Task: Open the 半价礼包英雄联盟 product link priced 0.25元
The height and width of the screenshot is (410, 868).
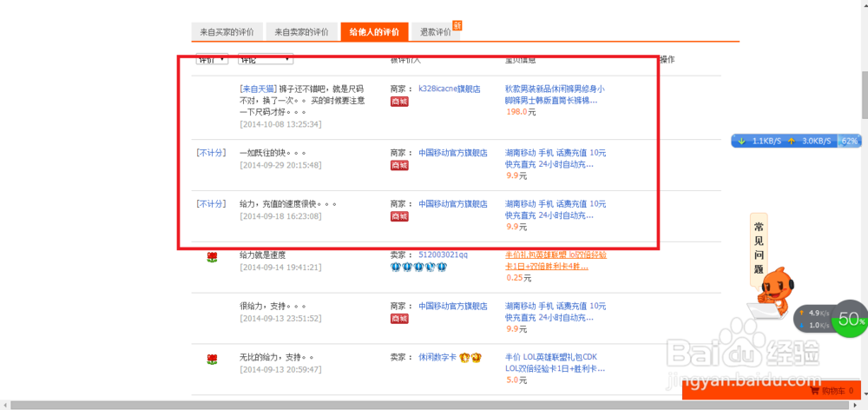Action: [x=556, y=261]
